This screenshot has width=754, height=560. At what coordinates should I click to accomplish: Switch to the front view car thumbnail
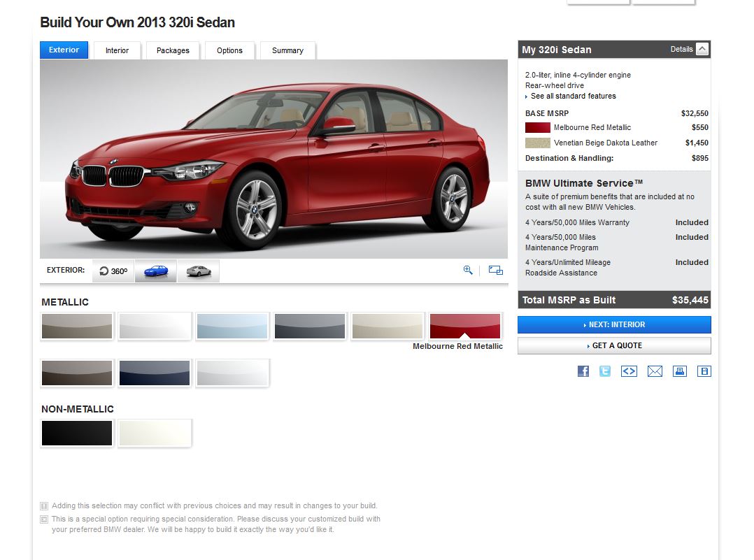coord(155,271)
